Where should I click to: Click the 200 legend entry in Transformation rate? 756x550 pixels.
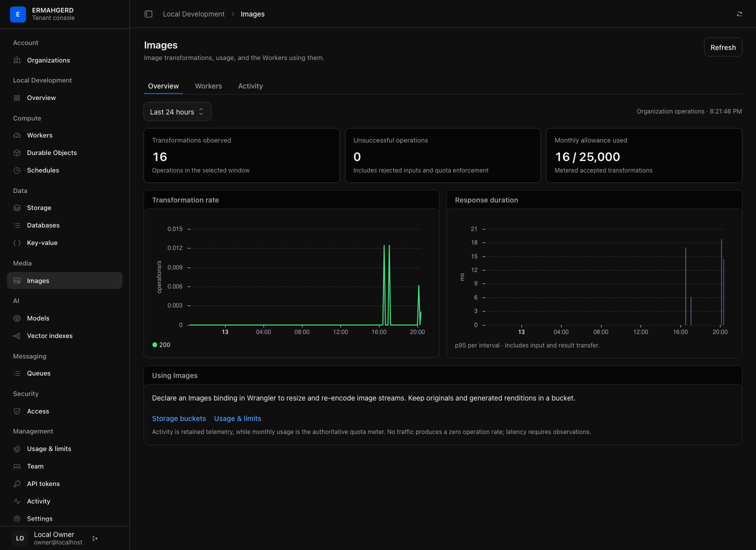coord(161,345)
